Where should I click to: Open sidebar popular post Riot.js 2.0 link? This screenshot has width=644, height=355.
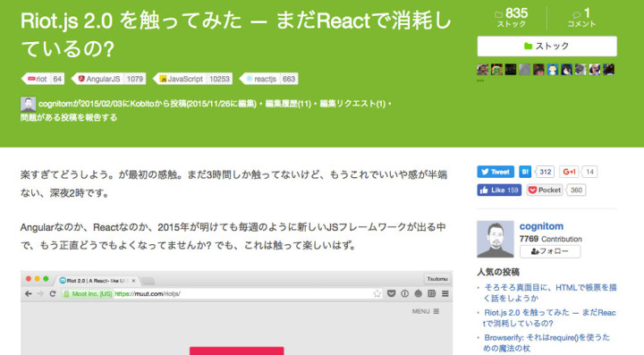pyautogui.click(x=549, y=317)
